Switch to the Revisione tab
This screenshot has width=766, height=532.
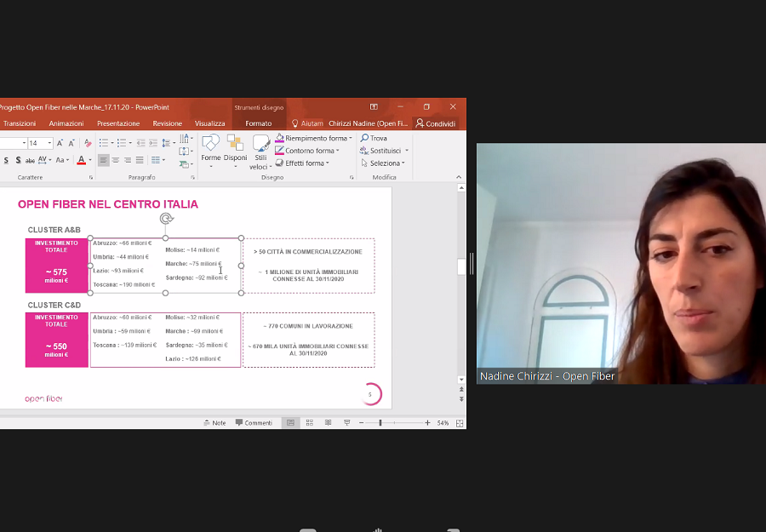(167, 123)
